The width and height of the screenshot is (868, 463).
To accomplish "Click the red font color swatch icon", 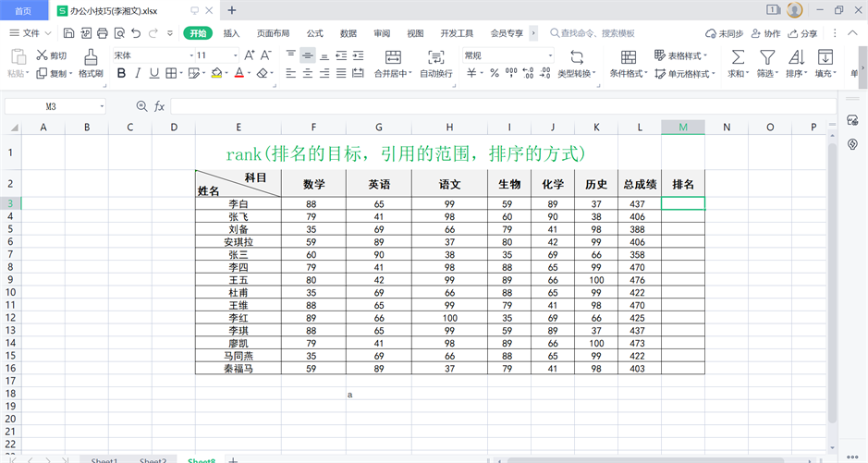I will pos(238,73).
